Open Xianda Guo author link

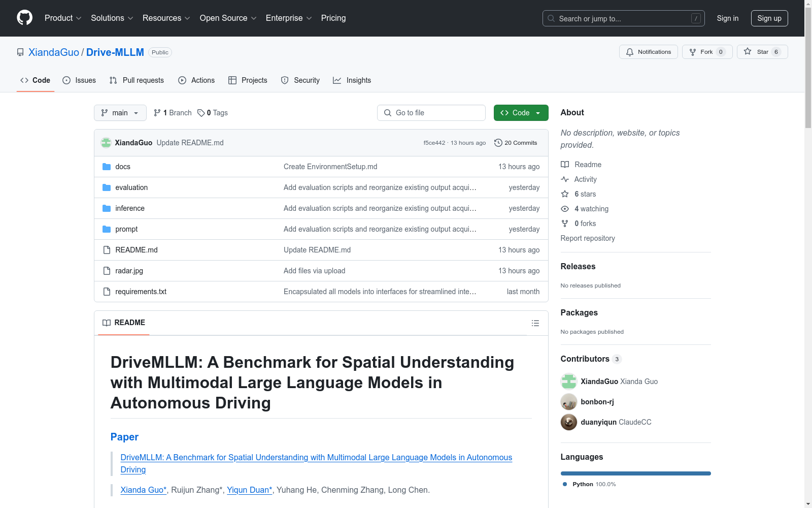coord(144,490)
